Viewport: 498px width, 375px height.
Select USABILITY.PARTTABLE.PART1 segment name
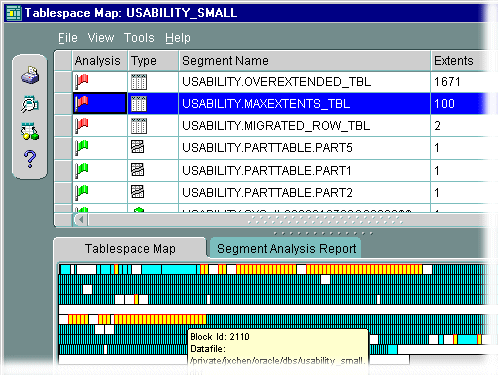tap(267, 170)
